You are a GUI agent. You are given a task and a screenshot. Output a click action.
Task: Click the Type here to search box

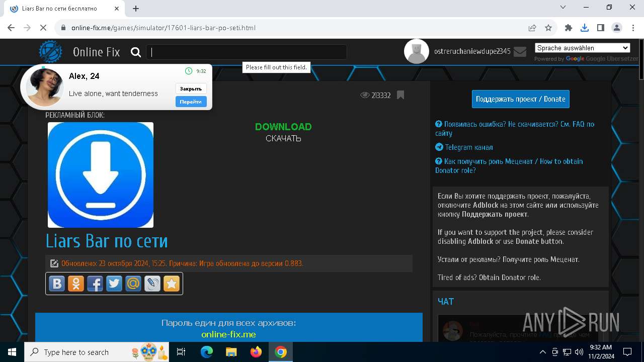point(97,352)
